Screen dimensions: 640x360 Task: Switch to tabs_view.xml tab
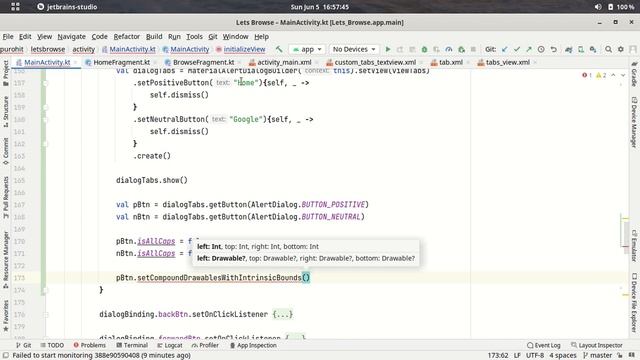507,62
